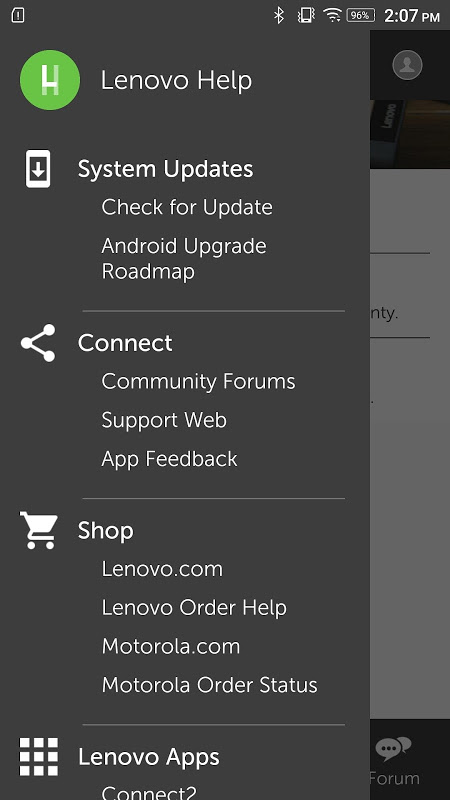This screenshot has width=450, height=800.
Task: Tap the green Lenovo Help logo icon
Action: (x=49, y=80)
